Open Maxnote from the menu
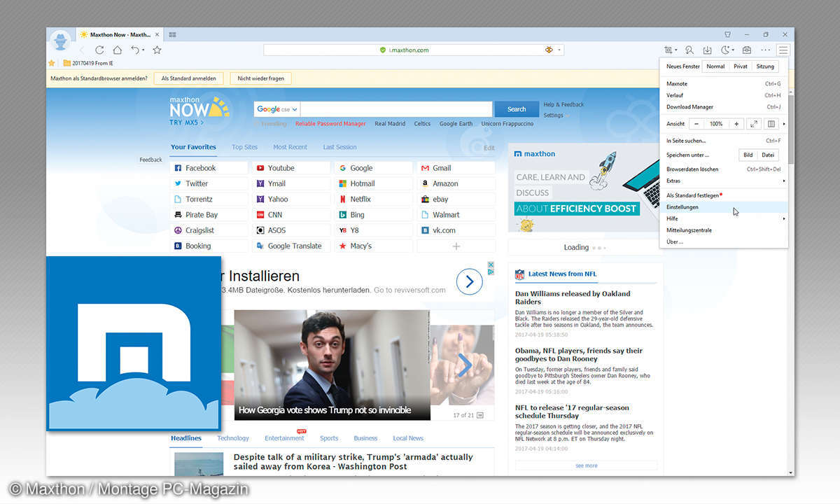Screen dimensions: 840x504 coord(724,84)
